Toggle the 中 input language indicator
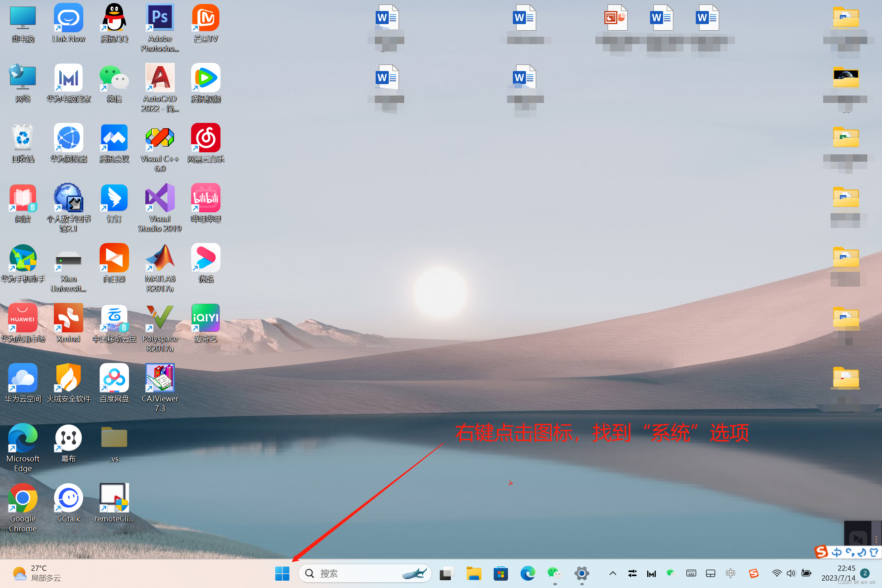Screen dimensions: 882x588 (x=731, y=574)
